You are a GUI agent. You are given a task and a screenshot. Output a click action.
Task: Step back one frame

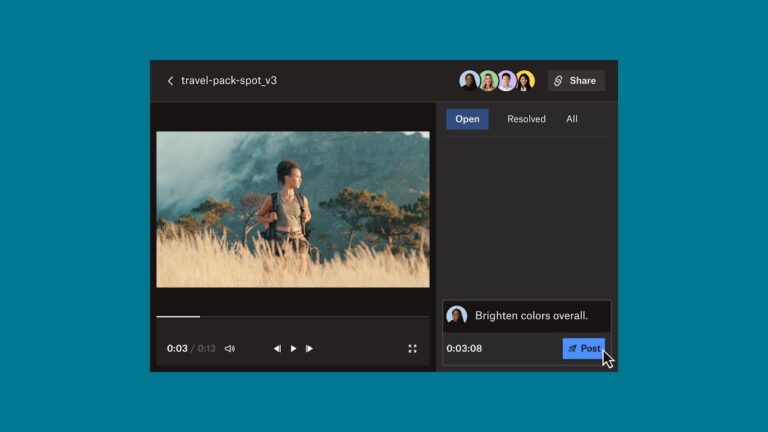(277, 349)
